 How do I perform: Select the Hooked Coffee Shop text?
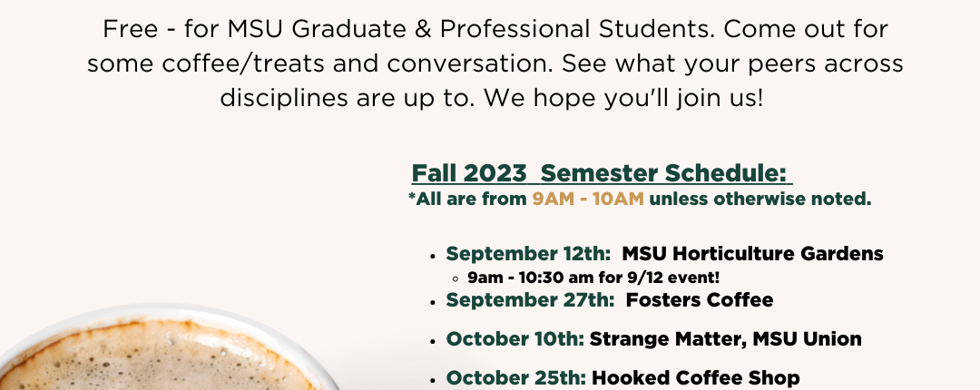[696, 378]
